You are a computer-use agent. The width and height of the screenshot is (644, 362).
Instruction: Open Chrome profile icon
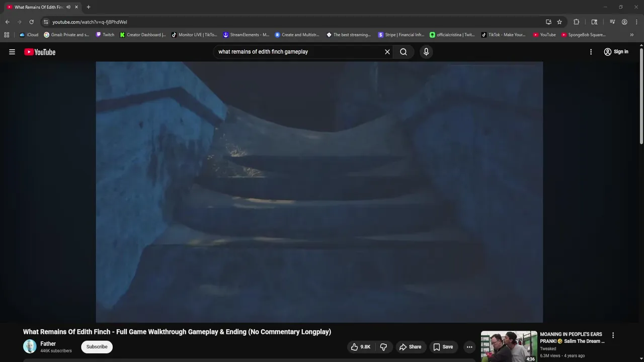[624, 22]
